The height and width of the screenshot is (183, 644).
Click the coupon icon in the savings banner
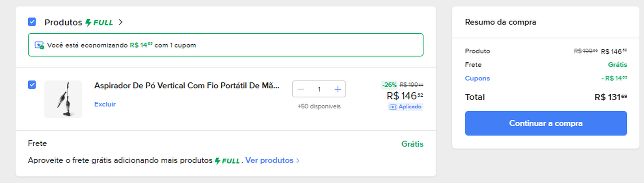pos(39,45)
